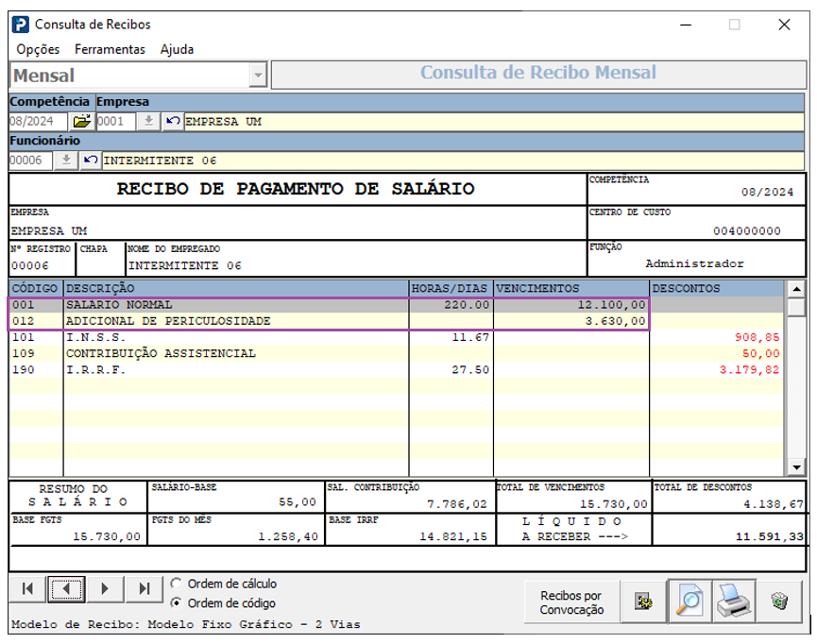Click the net amount 11.591,33
The image size is (817, 644).
click(769, 536)
